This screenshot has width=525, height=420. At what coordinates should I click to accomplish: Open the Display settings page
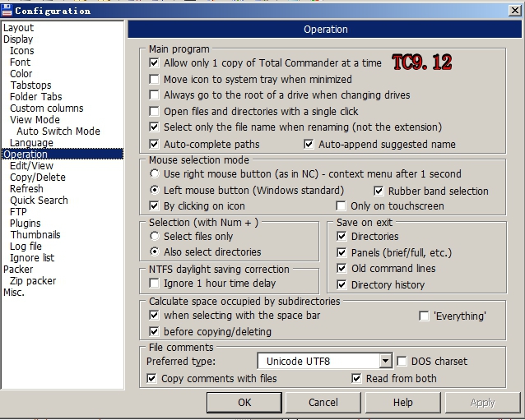pyautogui.click(x=18, y=39)
